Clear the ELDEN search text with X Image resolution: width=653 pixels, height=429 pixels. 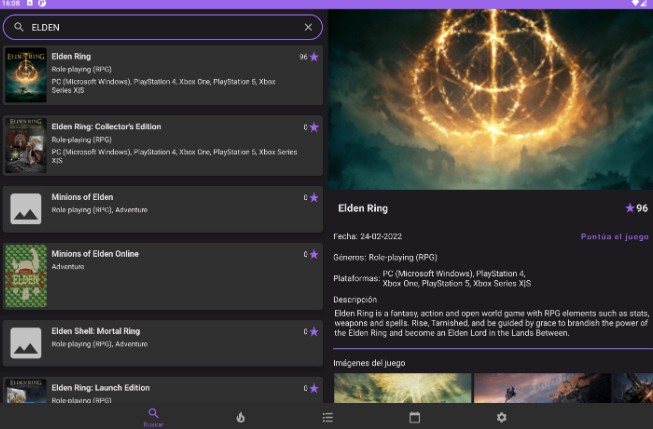pos(308,27)
